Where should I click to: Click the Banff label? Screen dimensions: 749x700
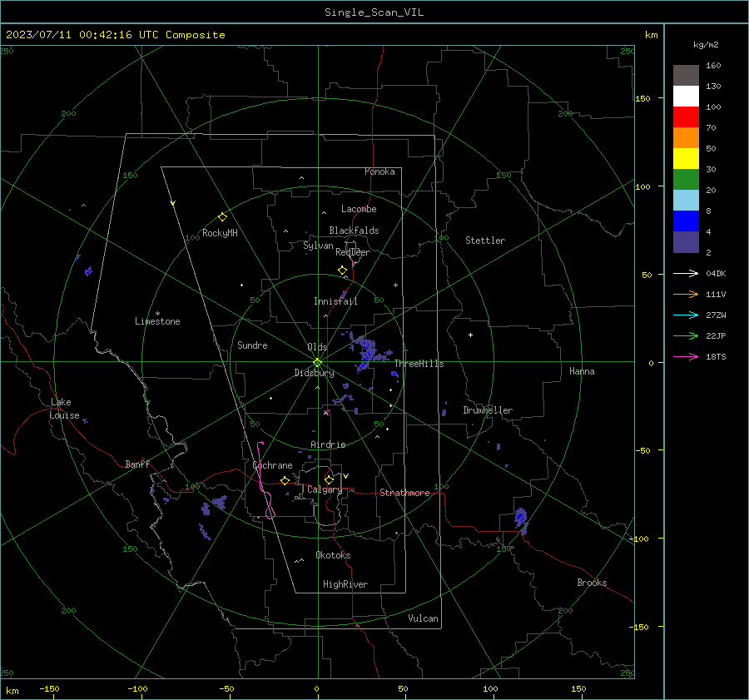pos(137,464)
